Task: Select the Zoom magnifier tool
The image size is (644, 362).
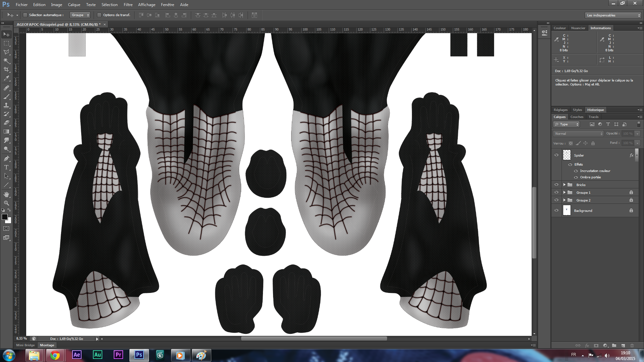Action: point(6,203)
